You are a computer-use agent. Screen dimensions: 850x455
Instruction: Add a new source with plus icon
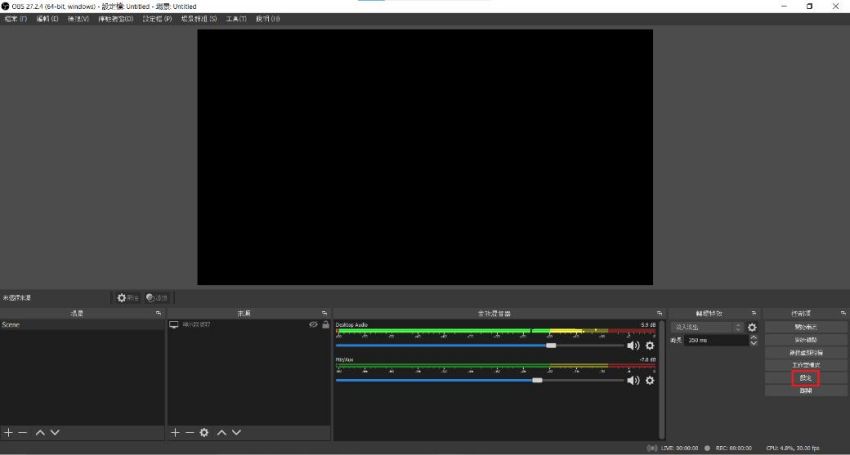pyautogui.click(x=175, y=432)
